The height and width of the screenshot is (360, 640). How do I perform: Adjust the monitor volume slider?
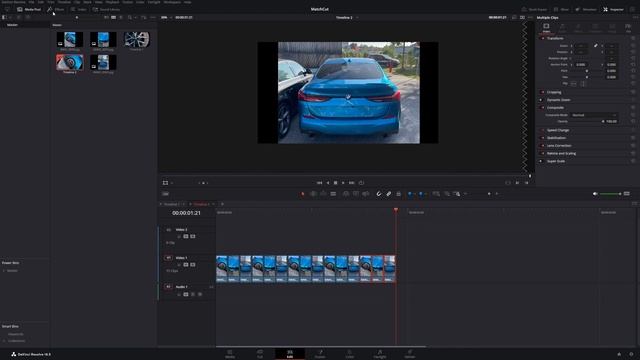pos(610,194)
